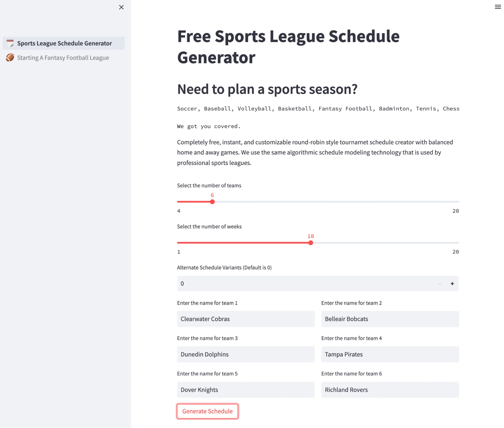Click the Sports League Schedule Generator icon

(10, 43)
